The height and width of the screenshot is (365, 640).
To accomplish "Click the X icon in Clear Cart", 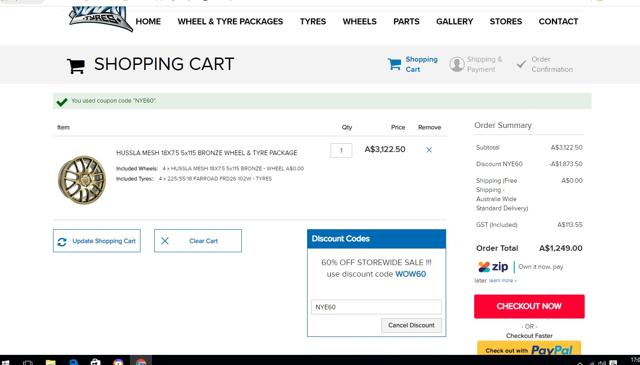I will 165,241.
